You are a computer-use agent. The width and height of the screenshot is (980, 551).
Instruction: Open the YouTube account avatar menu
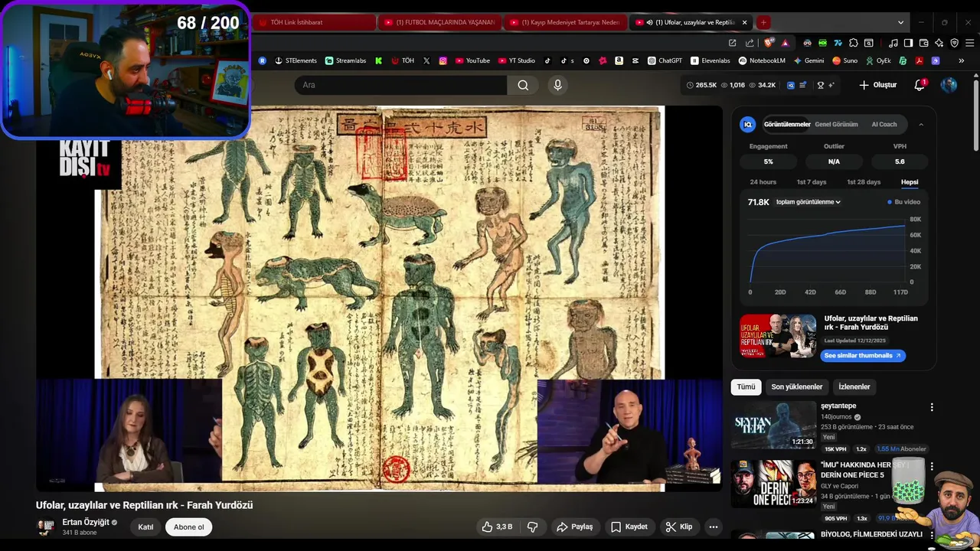click(949, 85)
